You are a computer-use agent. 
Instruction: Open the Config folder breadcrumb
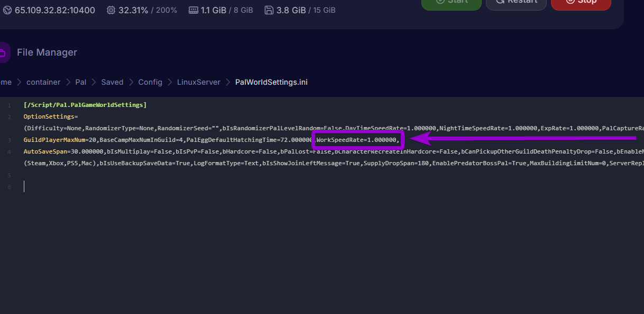(150, 82)
